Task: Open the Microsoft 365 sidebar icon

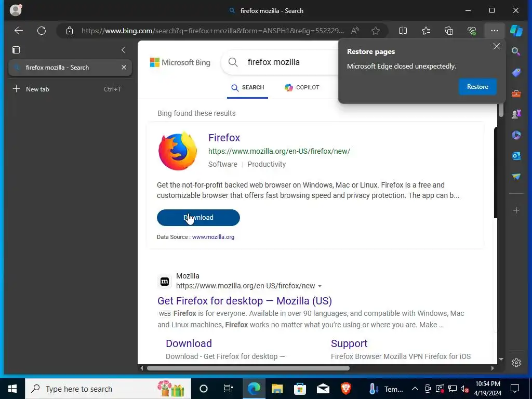Action: pyautogui.click(x=516, y=135)
